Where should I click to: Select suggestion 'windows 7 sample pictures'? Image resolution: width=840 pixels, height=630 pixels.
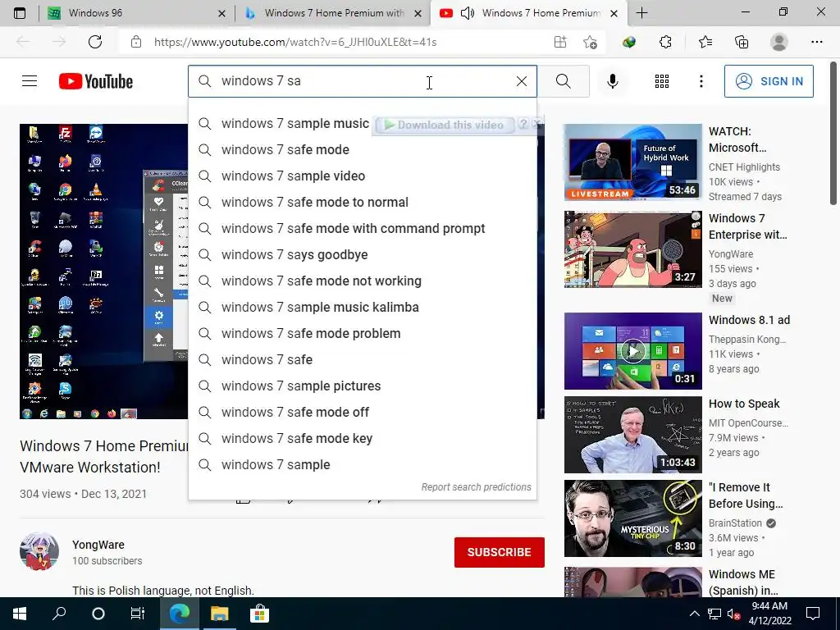coord(362,386)
